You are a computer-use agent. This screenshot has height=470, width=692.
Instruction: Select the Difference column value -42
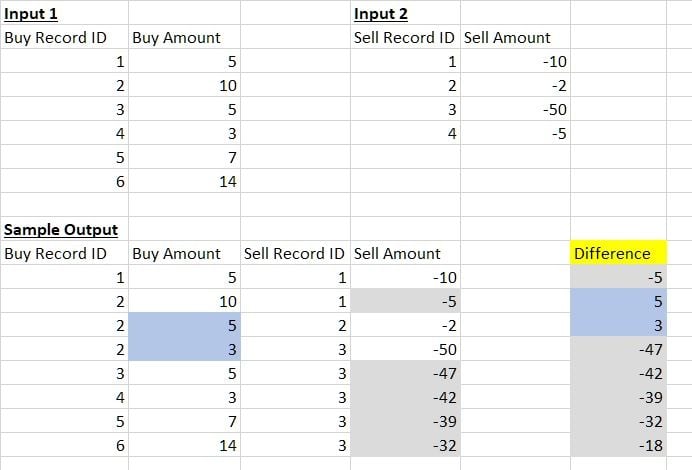(618, 373)
